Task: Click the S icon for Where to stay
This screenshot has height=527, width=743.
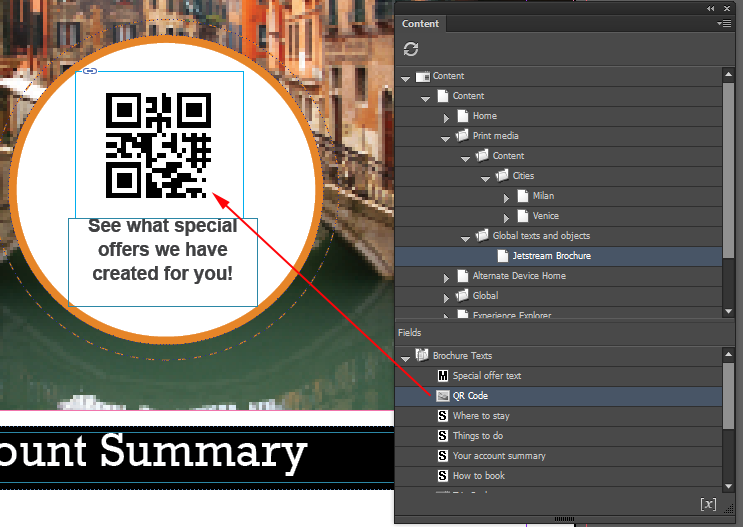Action: pyautogui.click(x=443, y=416)
